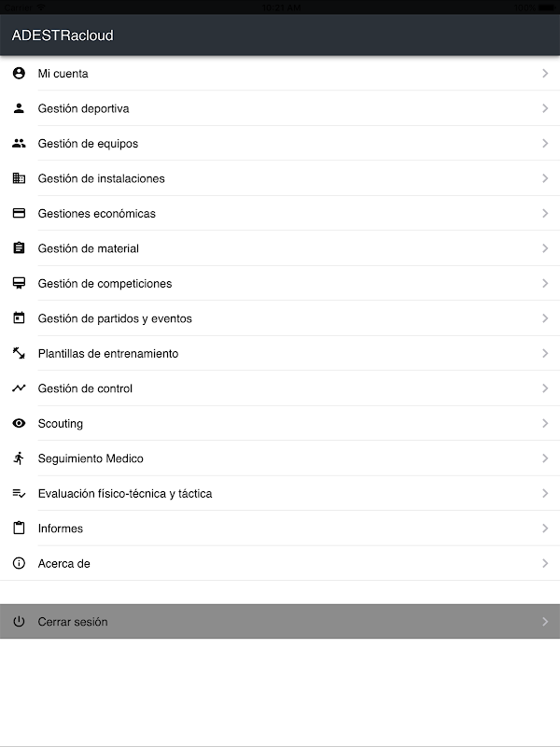
Task: Click the Gestión de instalaciones building icon
Action: click(19, 178)
